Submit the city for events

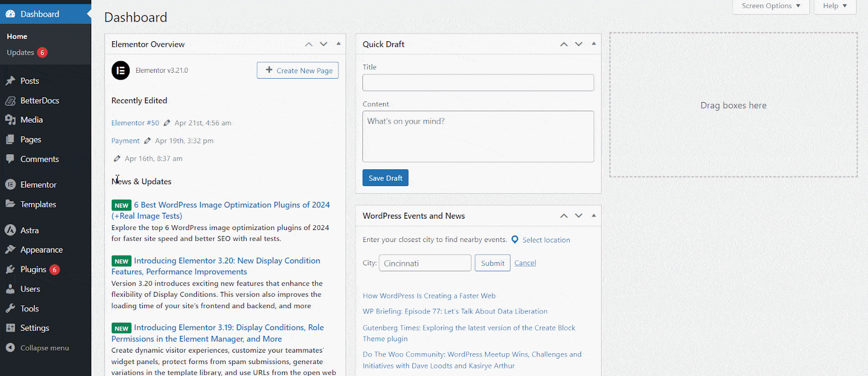pos(493,263)
